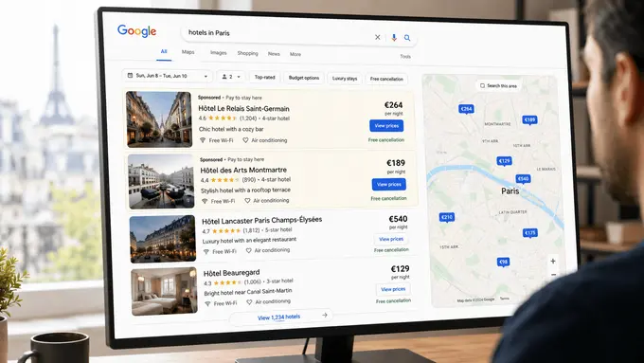Open Hôtel Le Relais Saint-Germain title link
Image resolution: width=644 pixels, height=363 pixels.
point(243,109)
